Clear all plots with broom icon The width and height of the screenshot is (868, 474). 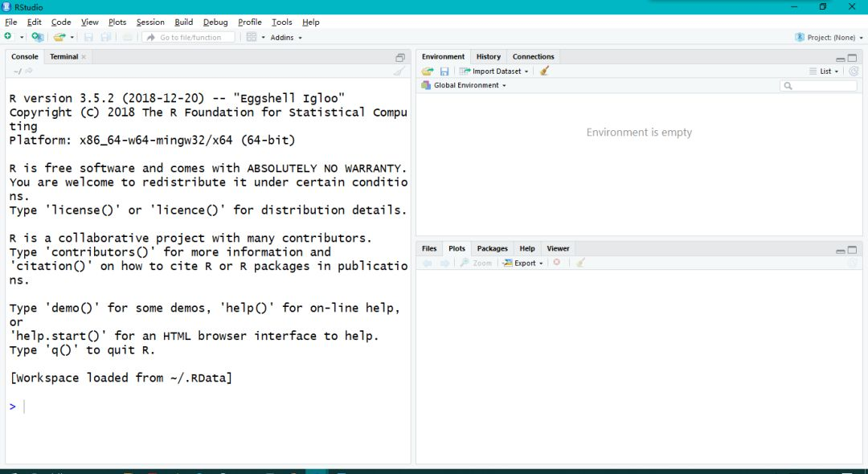pyautogui.click(x=580, y=263)
